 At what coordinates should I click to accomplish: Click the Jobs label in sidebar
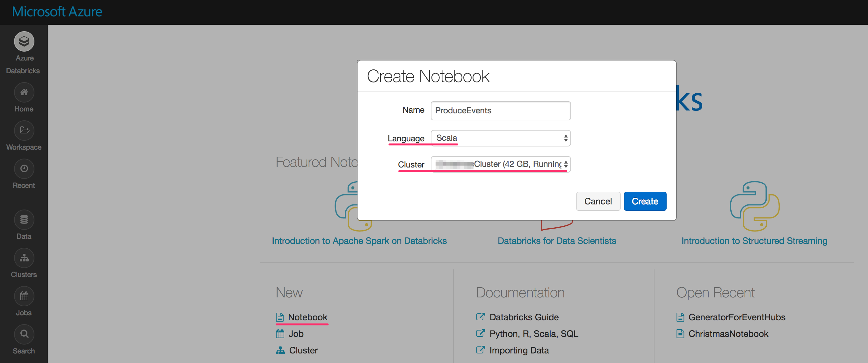[x=24, y=313]
